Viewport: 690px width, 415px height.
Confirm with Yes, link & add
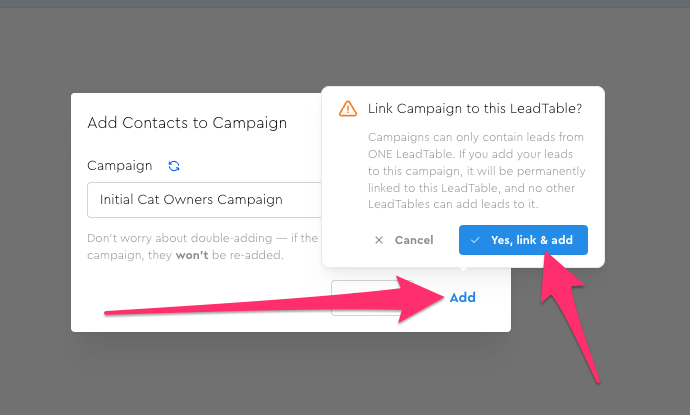[x=523, y=240]
